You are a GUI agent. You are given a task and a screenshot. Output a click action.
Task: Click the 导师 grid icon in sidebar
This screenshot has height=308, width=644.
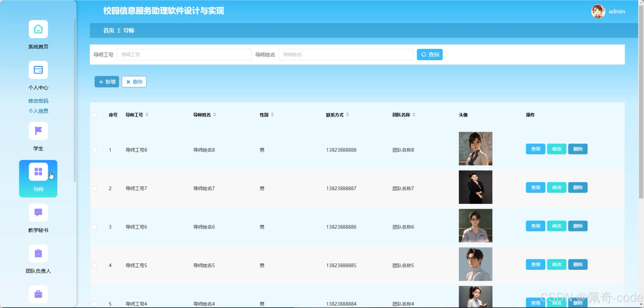tap(38, 172)
